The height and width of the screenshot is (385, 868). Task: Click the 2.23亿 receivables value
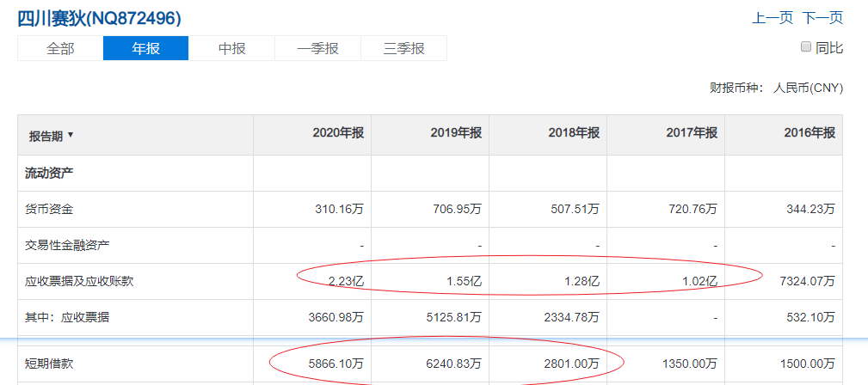pyautogui.click(x=347, y=282)
